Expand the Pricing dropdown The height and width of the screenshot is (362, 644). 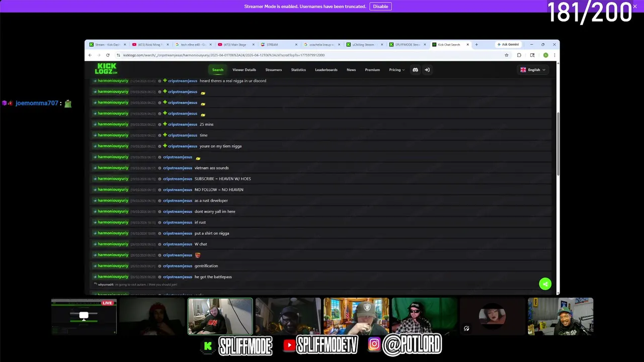pyautogui.click(x=396, y=70)
